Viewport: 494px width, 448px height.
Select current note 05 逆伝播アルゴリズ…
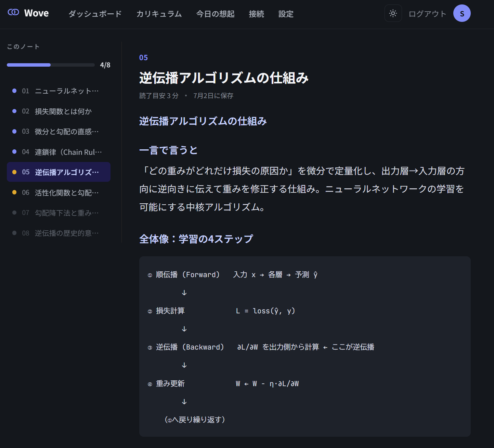[58, 172]
